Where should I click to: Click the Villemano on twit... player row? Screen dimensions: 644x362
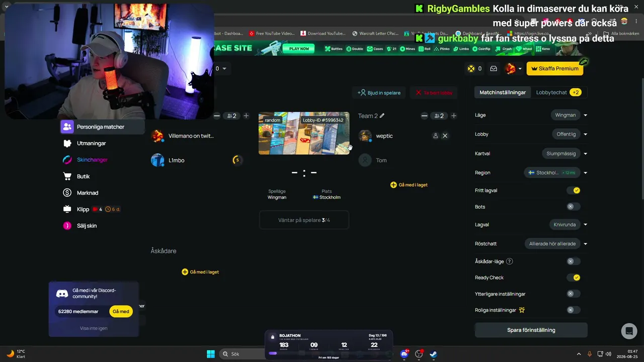tap(197, 136)
